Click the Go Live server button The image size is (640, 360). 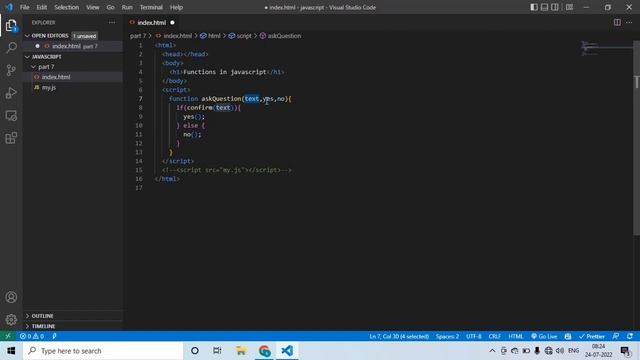tap(544, 336)
